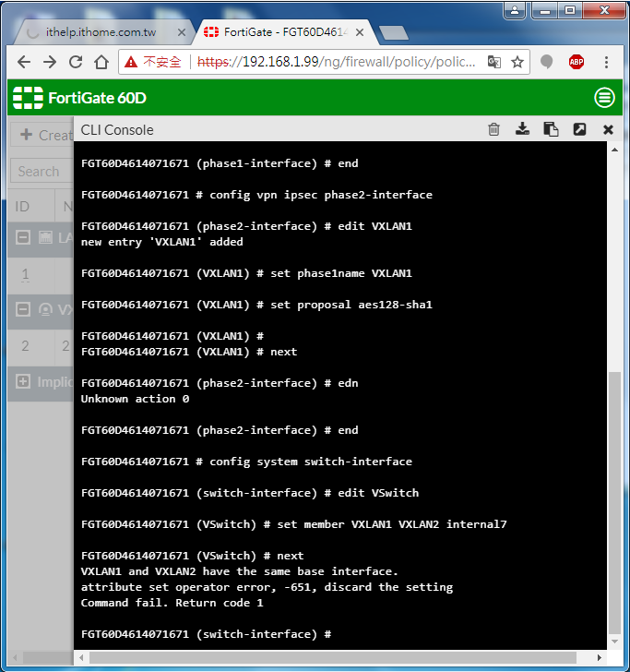Viewport: 630px width, 672px height.
Task: Reload the FortiGate page
Action: tap(76, 62)
